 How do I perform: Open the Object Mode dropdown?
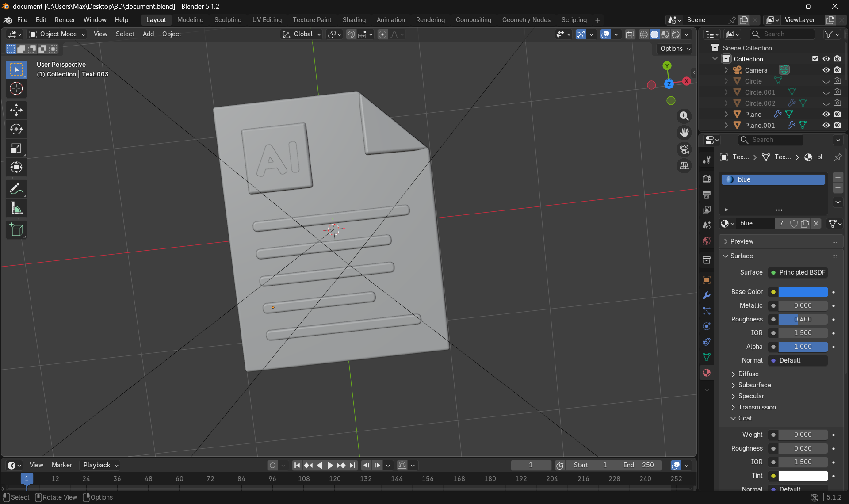57,34
